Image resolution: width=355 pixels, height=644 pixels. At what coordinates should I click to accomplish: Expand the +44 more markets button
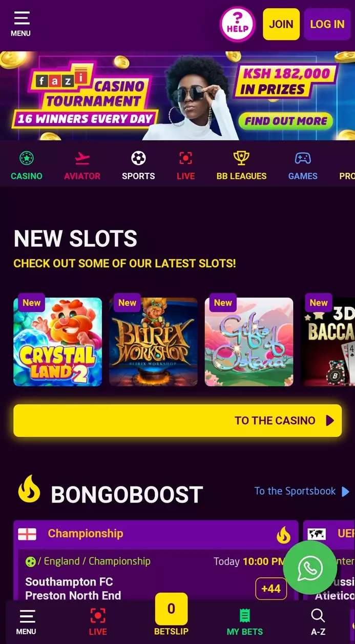[x=271, y=589]
